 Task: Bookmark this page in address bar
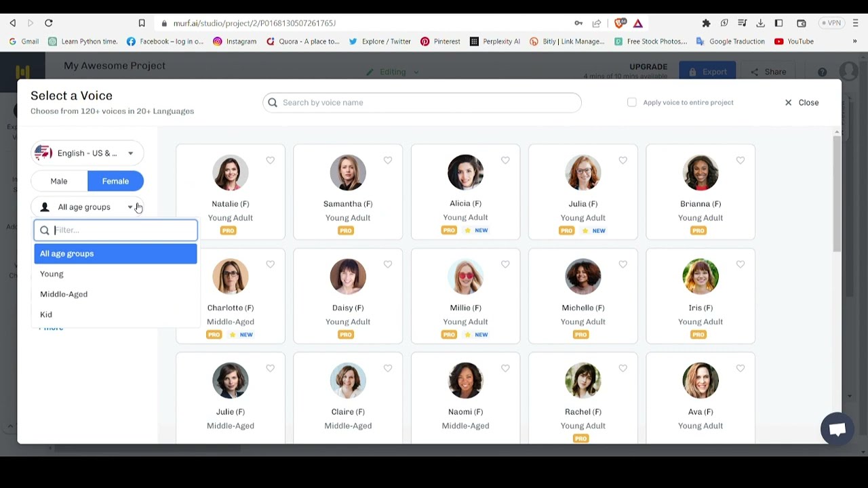pos(142,23)
